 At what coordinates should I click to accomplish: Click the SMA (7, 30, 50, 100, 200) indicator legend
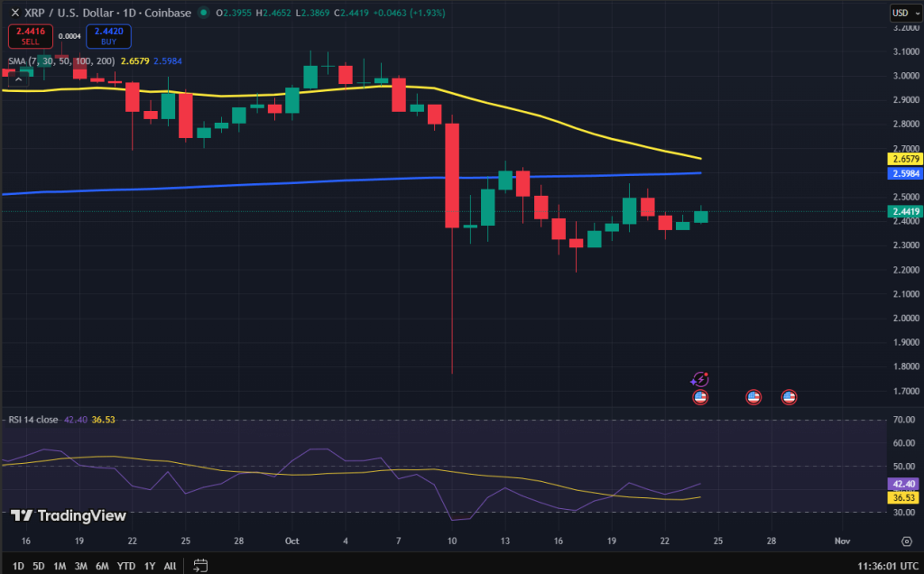click(x=61, y=61)
